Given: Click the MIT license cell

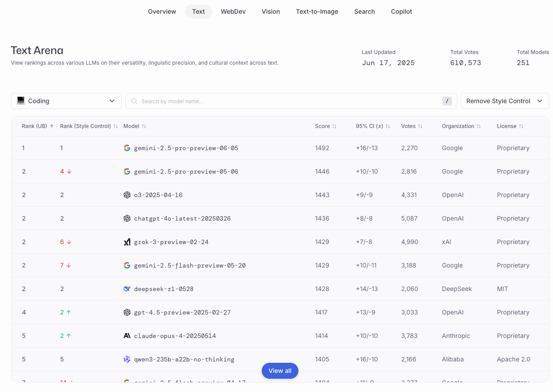Looking at the screenshot, I should pos(503,289).
